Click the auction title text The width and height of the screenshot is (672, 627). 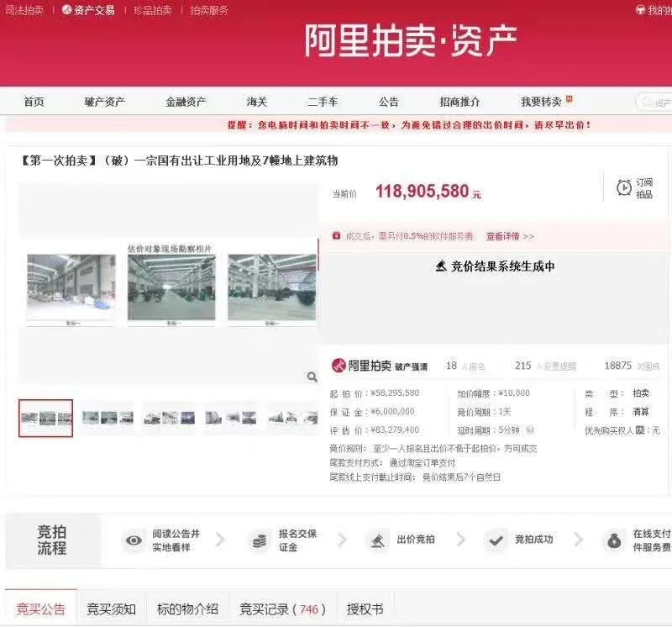(180, 161)
